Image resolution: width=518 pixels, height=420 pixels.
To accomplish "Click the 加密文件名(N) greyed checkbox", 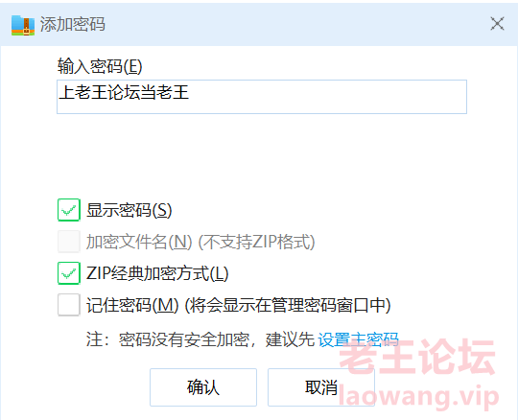I will (x=69, y=242).
